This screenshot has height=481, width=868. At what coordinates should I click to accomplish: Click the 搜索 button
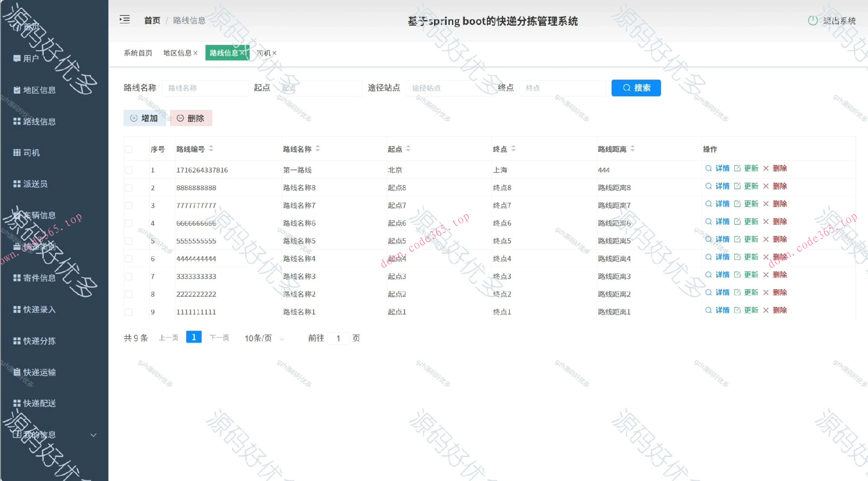tap(636, 88)
